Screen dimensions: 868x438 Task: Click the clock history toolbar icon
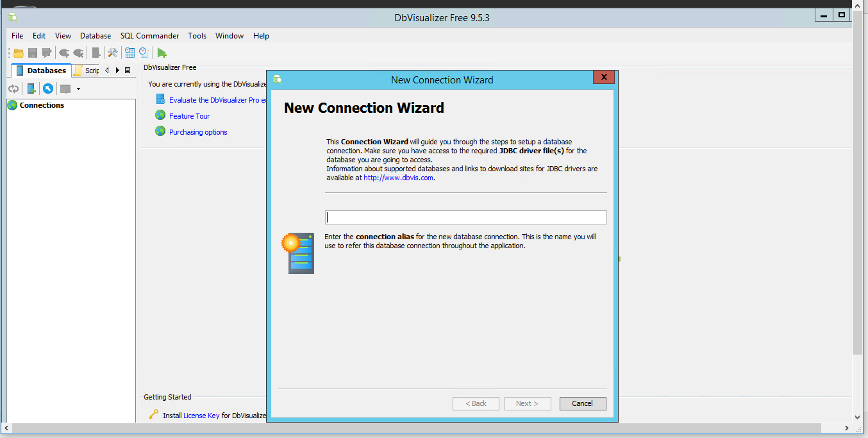pos(144,53)
